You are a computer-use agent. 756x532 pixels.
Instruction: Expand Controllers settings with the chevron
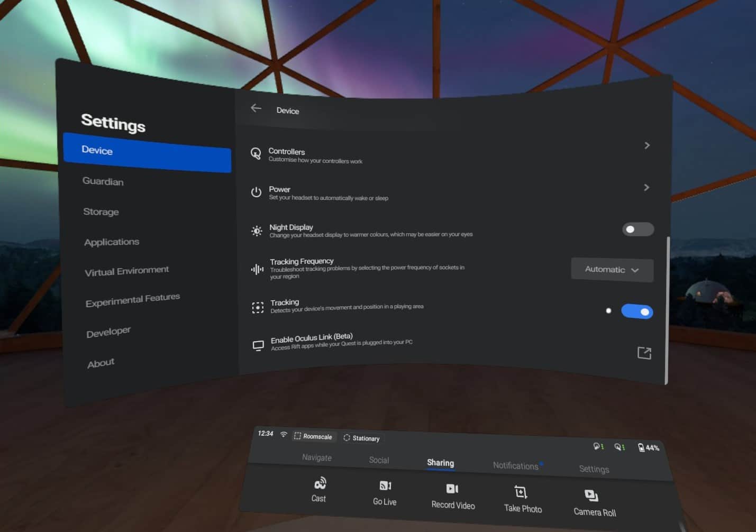(x=647, y=145)
